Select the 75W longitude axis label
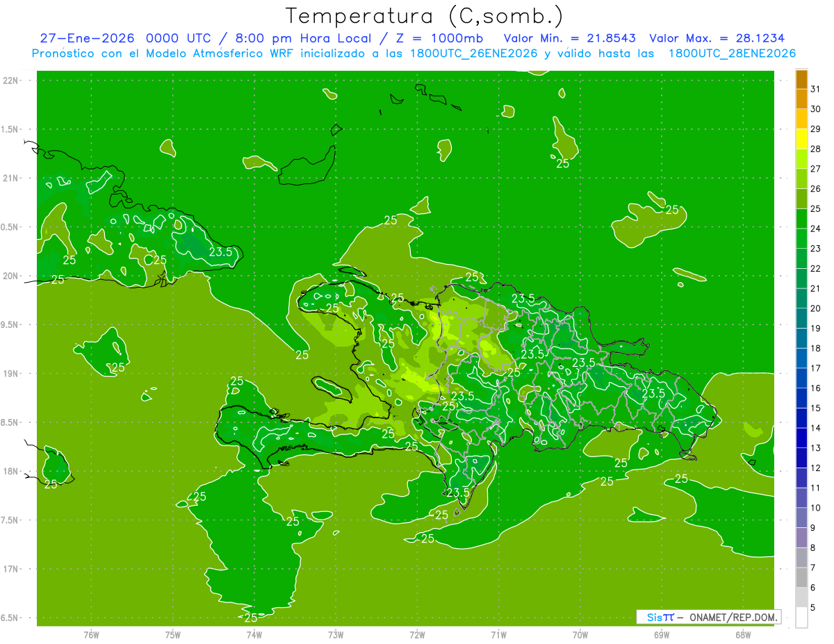This screenshot has width=834, height=644. coord(173,635)
